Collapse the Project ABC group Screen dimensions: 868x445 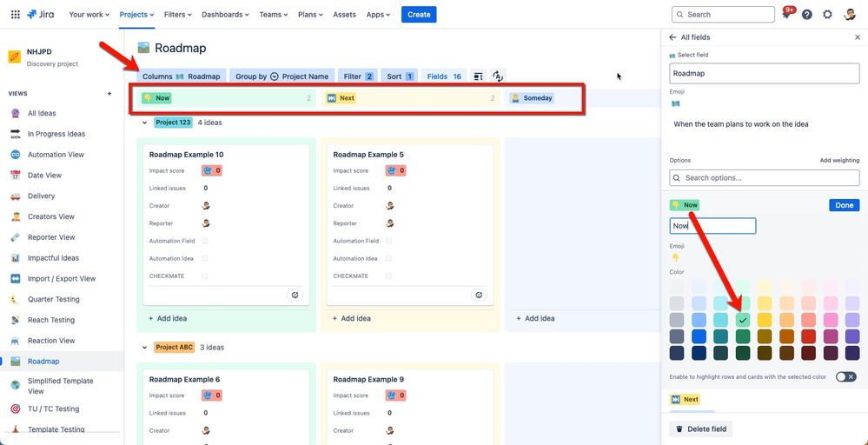pos(145,348)
